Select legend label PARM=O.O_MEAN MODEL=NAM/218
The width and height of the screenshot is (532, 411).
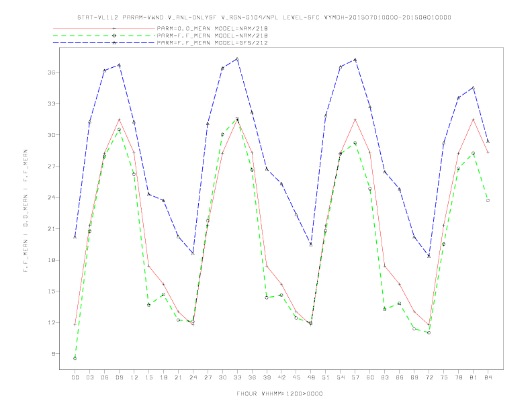point(212,29)
